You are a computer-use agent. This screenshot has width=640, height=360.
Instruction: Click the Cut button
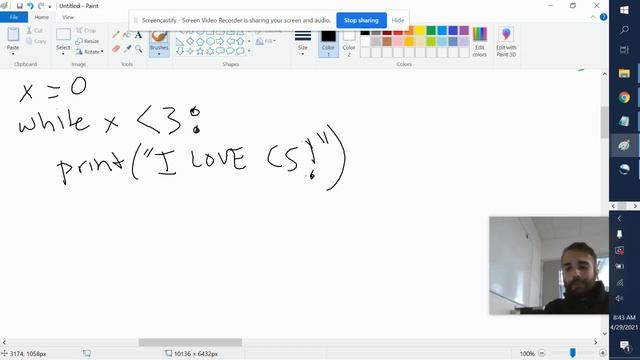[x=34, y=31]
